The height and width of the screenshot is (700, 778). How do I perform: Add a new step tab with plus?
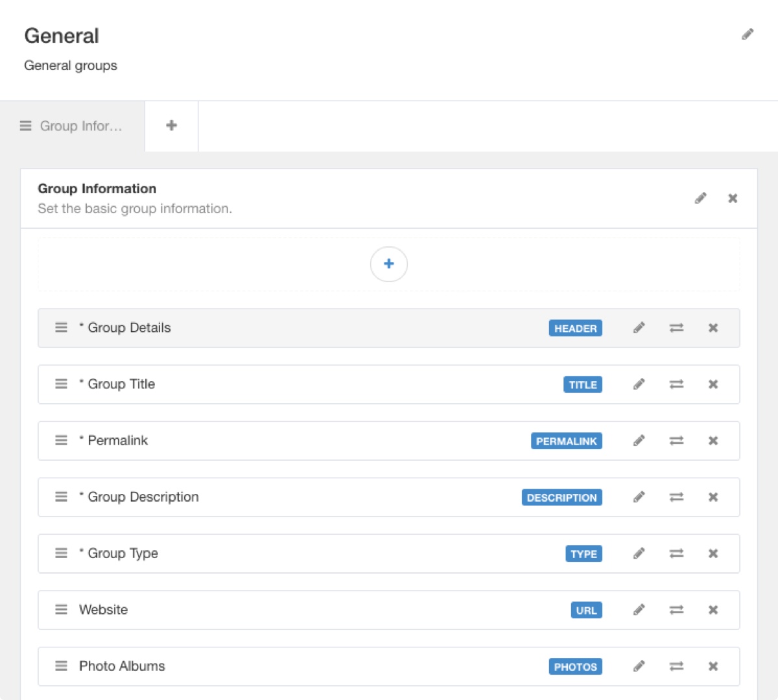click(x=171, y=126)
